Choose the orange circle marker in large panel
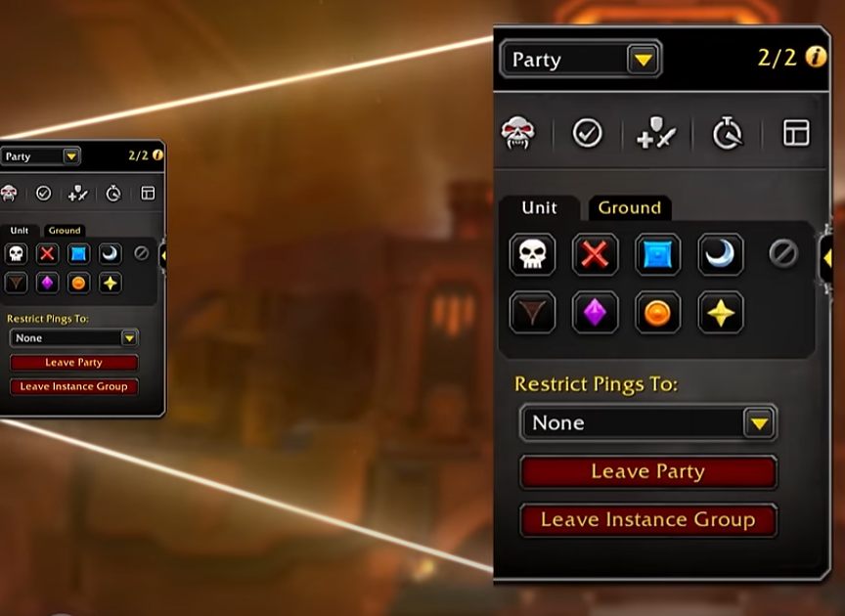Image resolution: width=845 pixels, height=616 pixels. click(x=657, y=313)
